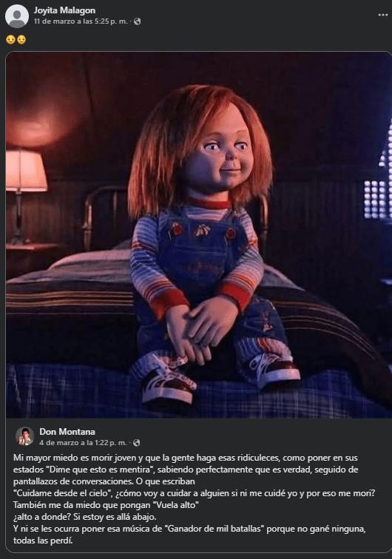Open the 4 de marzo shared post timestamp
This screenshot has height=559, width=392.
tap(83, 443)
